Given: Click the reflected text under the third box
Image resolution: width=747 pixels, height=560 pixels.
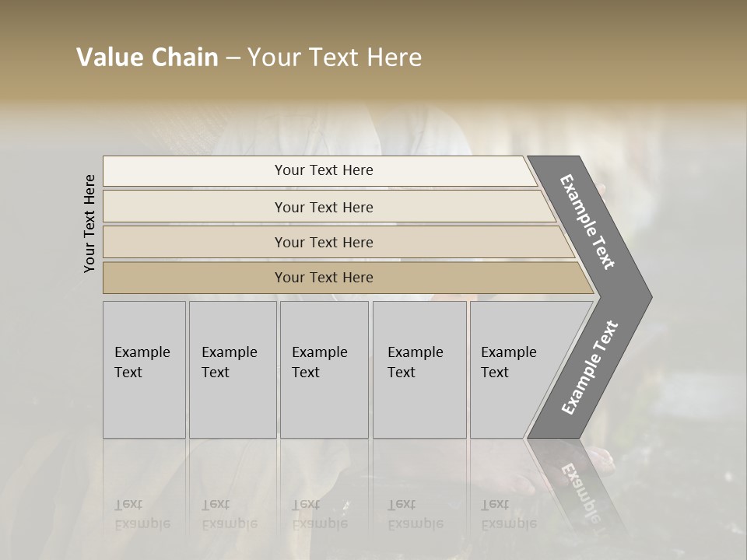Looking at the screenshot, I should 320,514.
